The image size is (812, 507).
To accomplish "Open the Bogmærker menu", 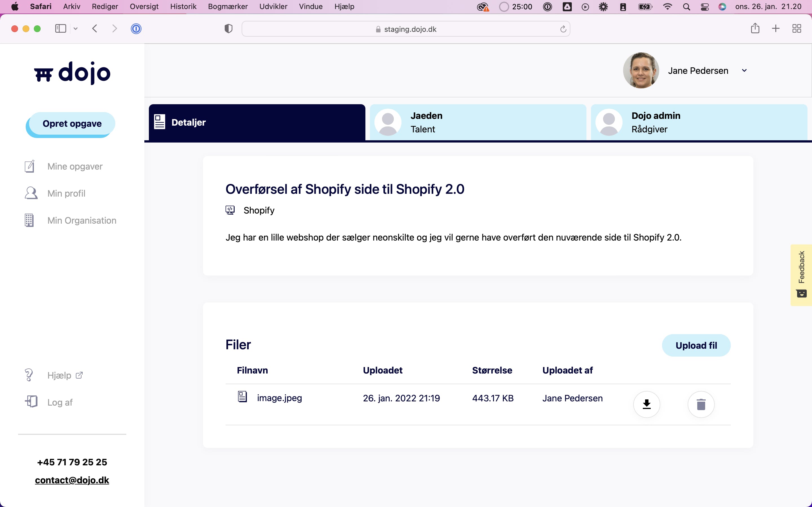I will 228,7.
